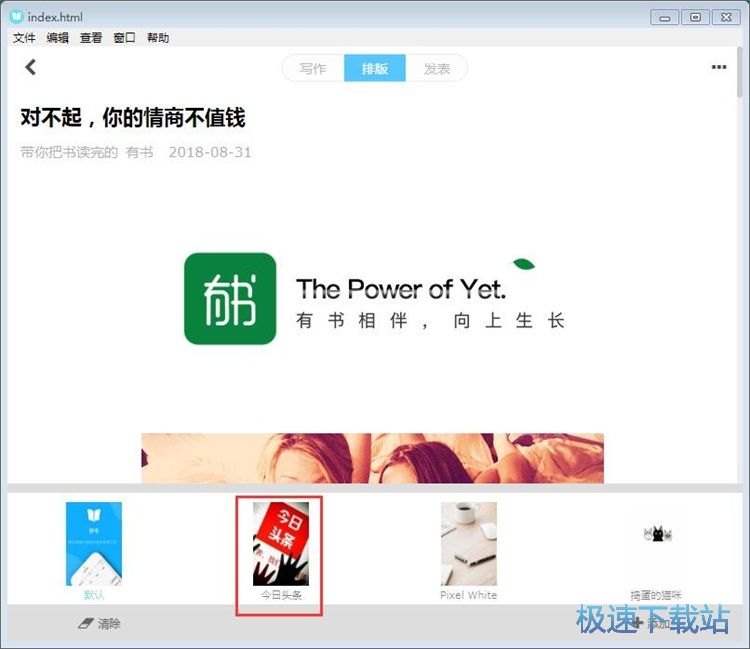This screenshot has height=649, width=750.
Task: Click the author line 带你把书读完的 有书
Action: tap(87, 152)
